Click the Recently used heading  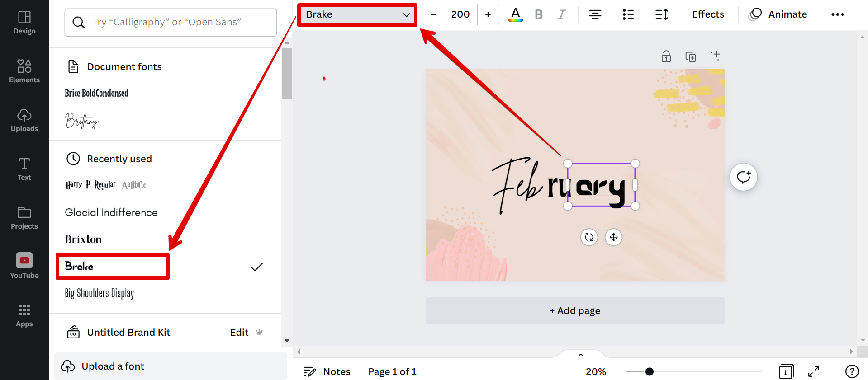(x=119, y=159)
